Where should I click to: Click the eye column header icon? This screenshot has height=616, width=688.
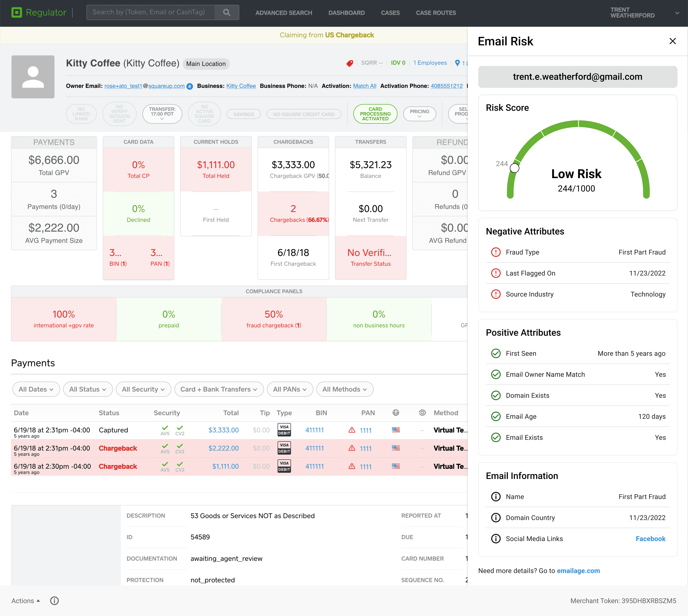pyautogui.click(x=422, y=413)
